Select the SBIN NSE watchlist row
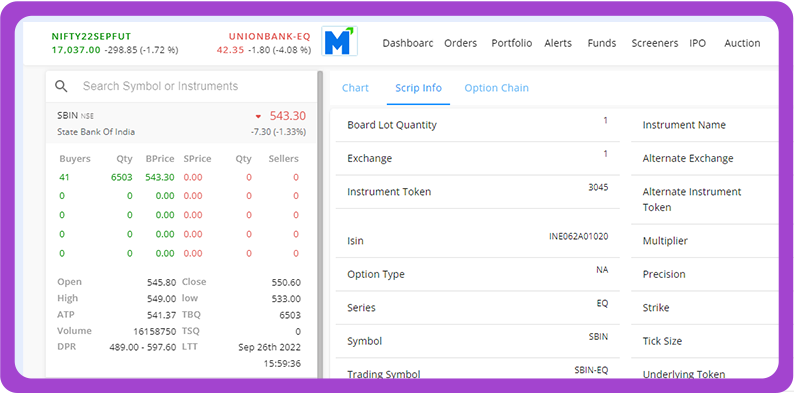This screenshot has width=794, height=393. (x=181, y=123)
